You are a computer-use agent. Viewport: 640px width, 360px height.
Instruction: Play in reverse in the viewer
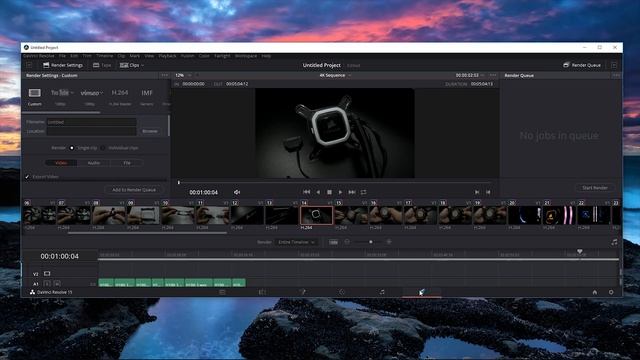coord(318,192)
